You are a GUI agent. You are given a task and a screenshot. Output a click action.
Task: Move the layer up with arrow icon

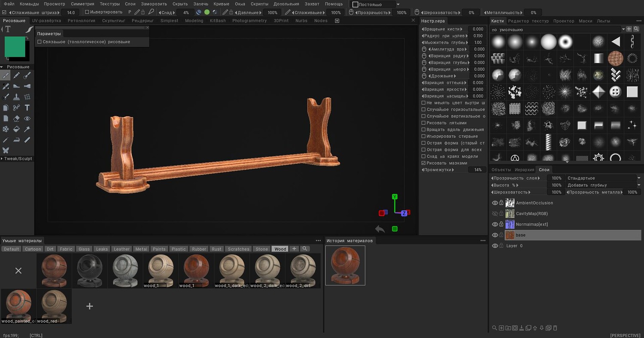pyautogui.click(x=535, y=328)
